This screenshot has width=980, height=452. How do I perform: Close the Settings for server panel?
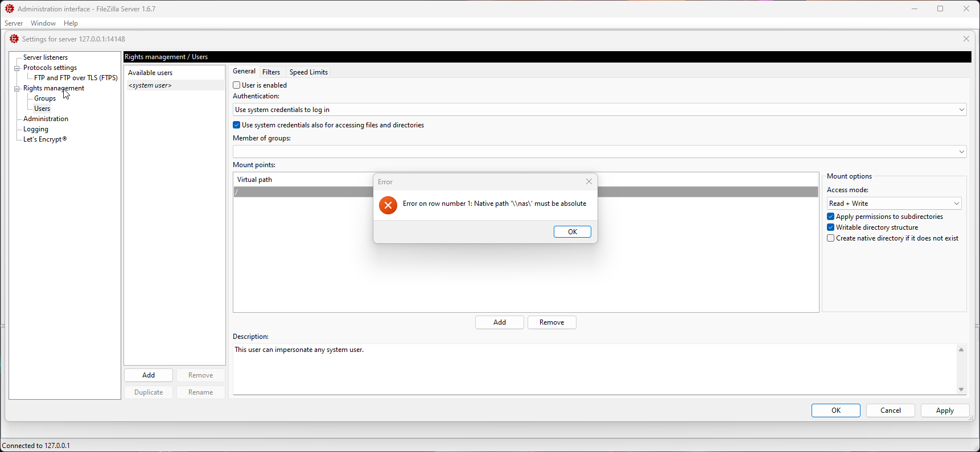coord(966,39)
